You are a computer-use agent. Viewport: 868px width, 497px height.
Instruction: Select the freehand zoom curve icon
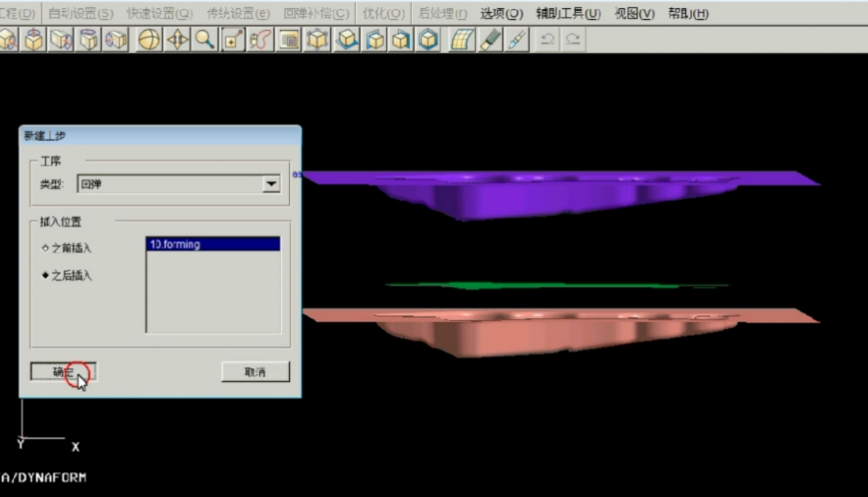(x=260, y=40)
